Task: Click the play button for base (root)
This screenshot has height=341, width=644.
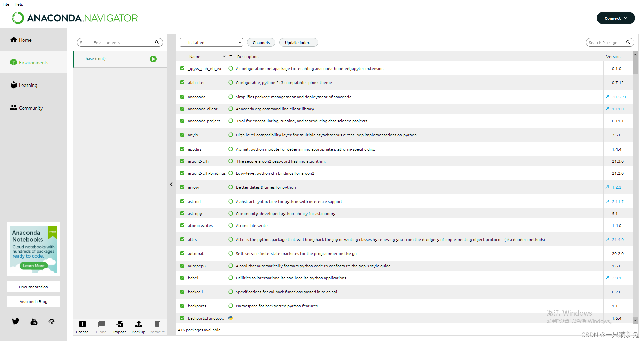Action: coord(153,59)
